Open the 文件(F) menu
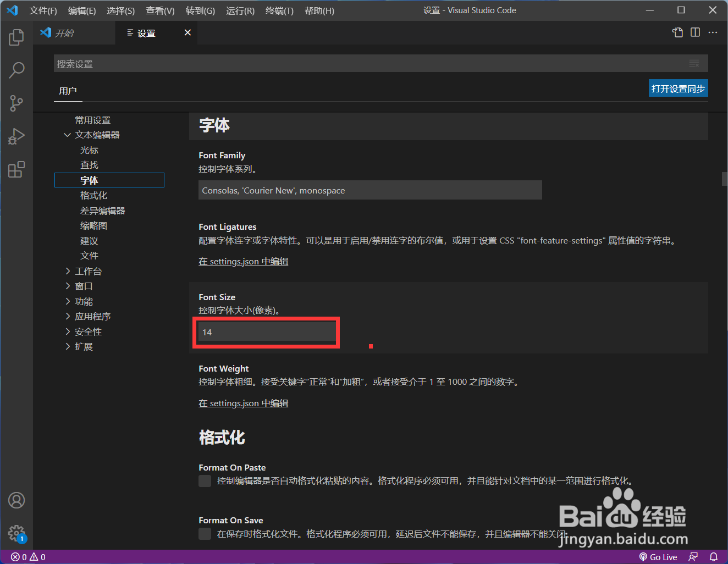This screenshot has height=564, width=728. (x=43, y=10)
